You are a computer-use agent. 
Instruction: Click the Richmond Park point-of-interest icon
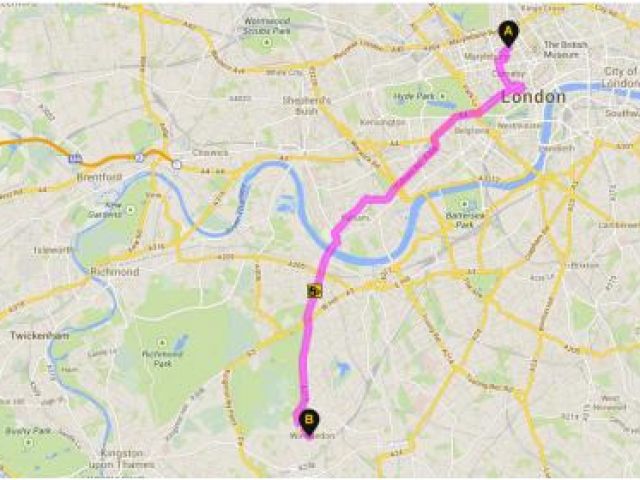pos(162,342)
